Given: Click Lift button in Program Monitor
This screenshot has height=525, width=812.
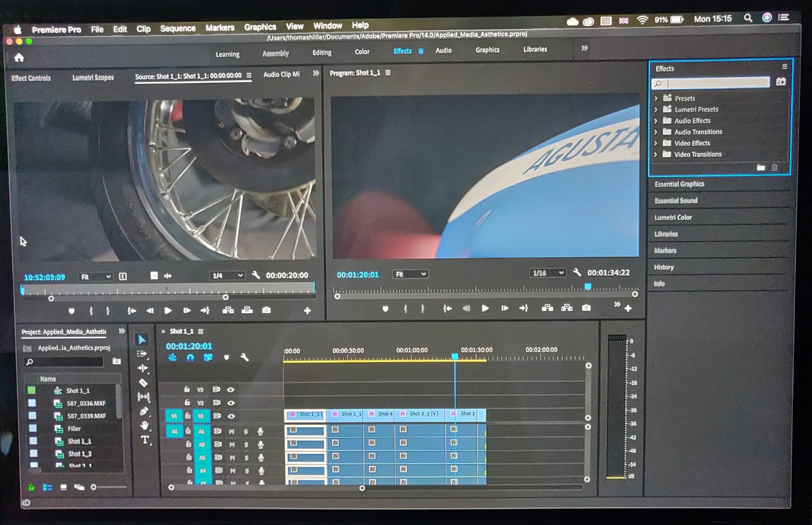Looking at the screenshot, I should pos(547,308).
